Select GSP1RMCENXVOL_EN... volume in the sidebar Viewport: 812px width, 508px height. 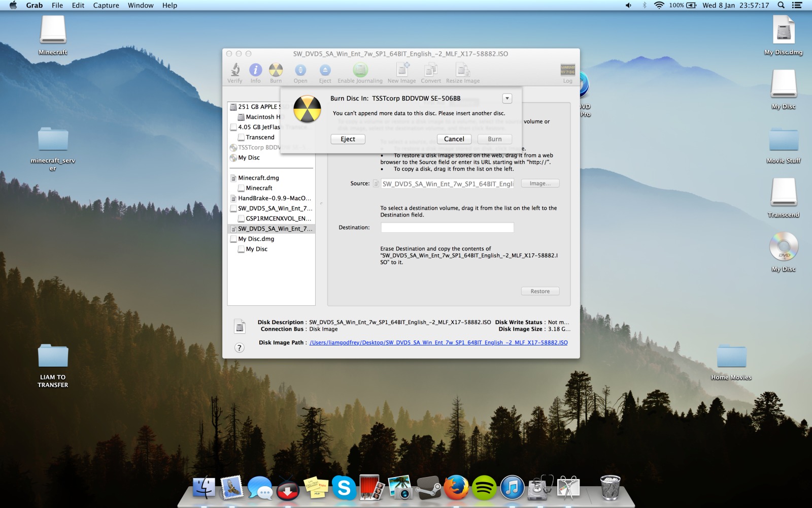click(271, 218)
